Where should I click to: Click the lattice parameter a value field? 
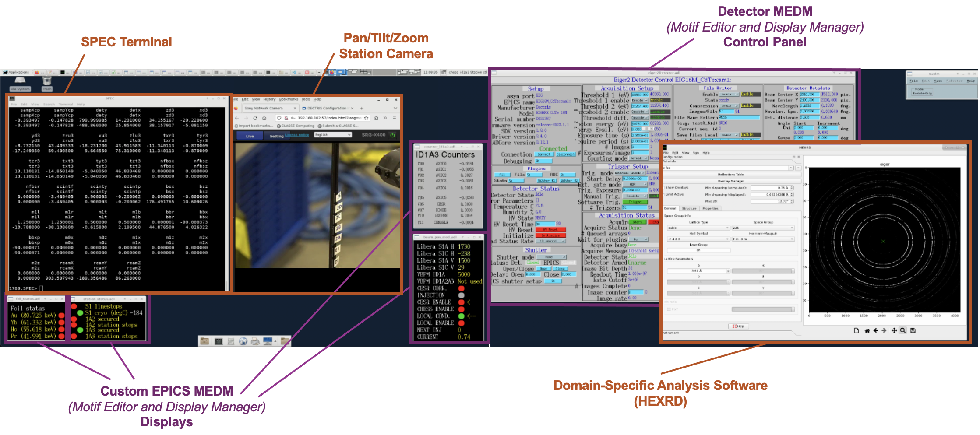click(x=697, y=271)
